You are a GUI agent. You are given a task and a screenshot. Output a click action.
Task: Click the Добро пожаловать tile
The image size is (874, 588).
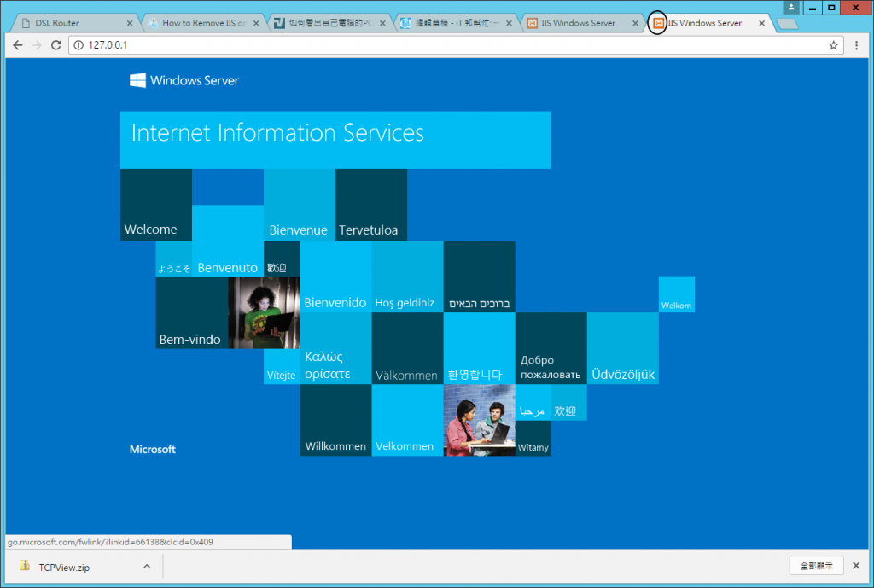551,348
